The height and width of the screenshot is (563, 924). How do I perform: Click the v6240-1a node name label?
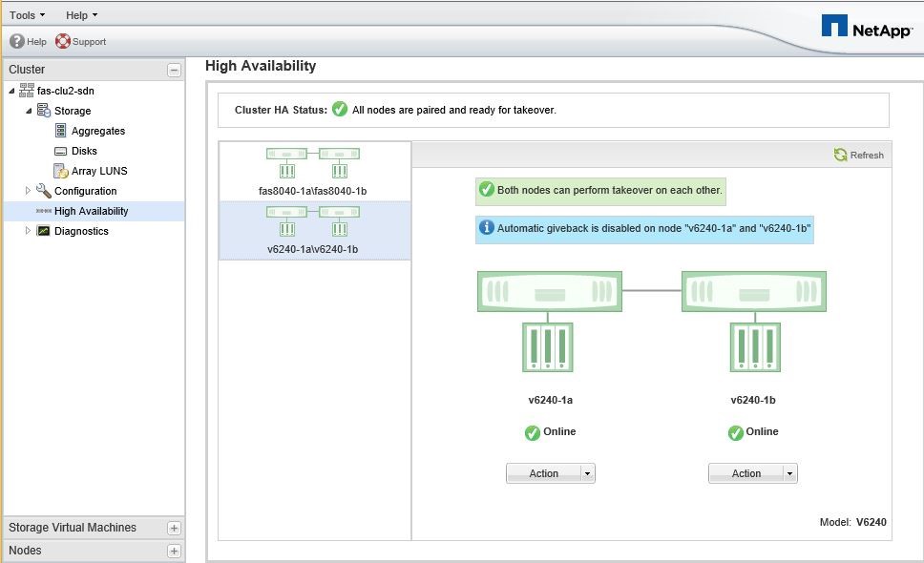[551, 400]
